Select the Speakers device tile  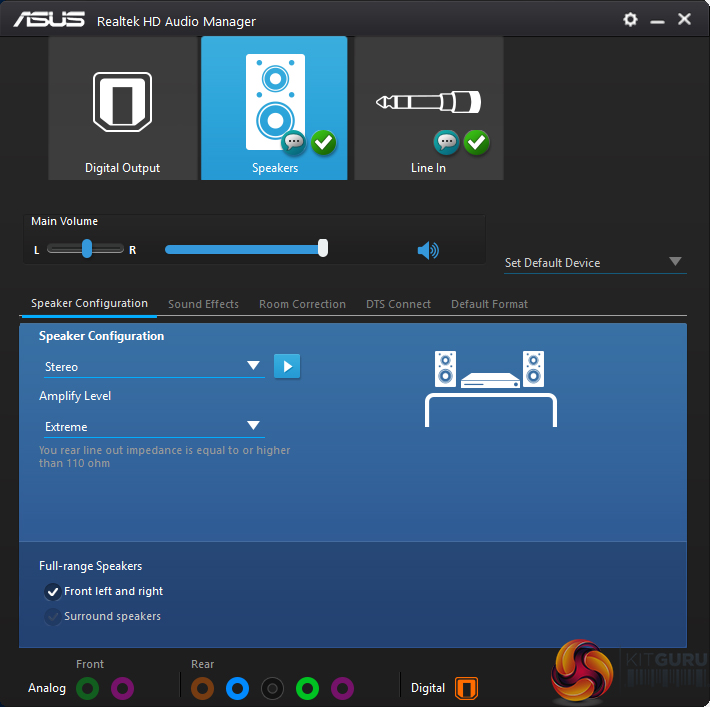pos(274,108)
